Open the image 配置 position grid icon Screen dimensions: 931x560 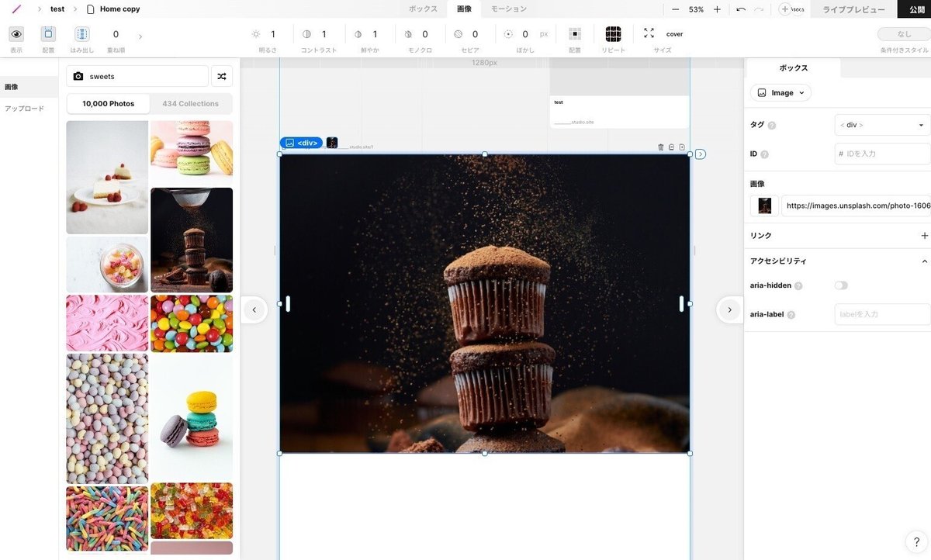pos(575,34)
